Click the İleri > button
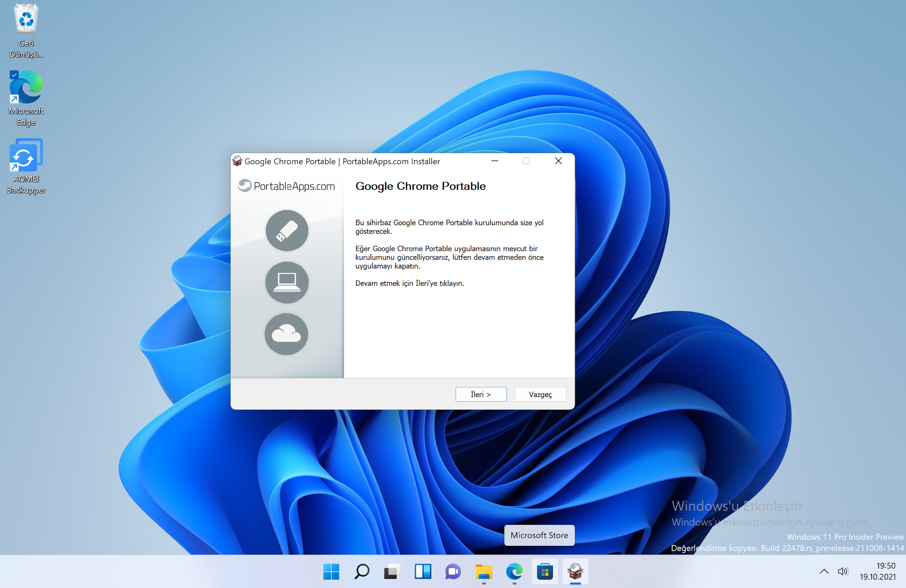 click(x=481, y=394)
